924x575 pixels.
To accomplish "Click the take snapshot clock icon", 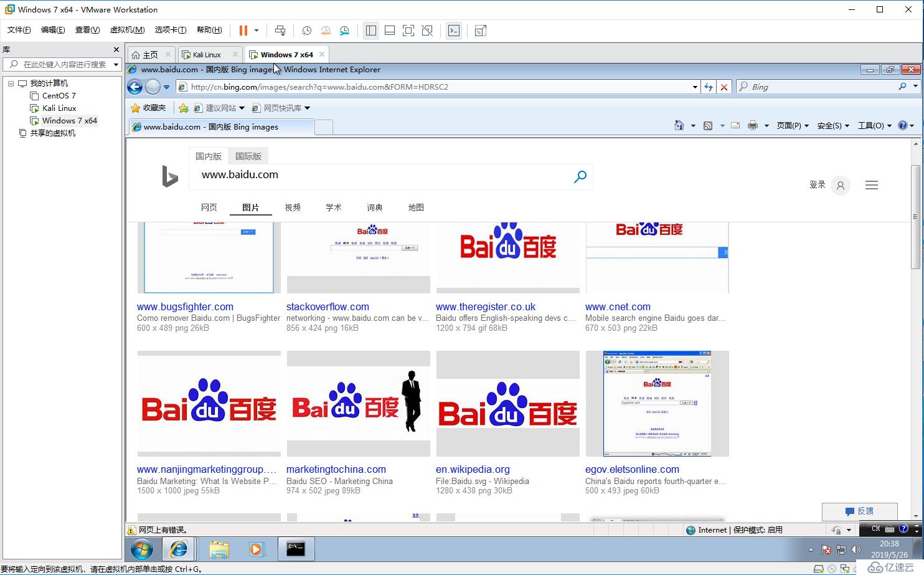I will [306, 31].
